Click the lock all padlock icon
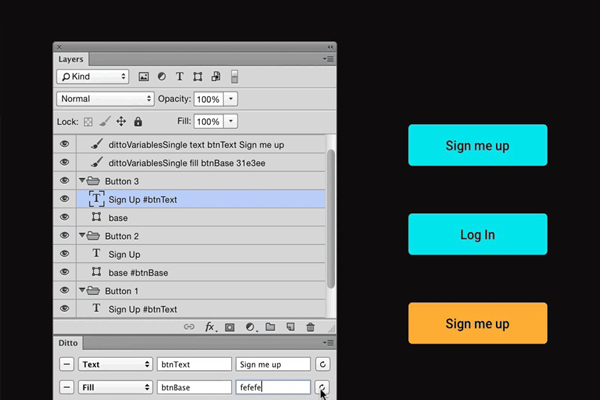The width and height of the screenshot is (600, 400). (x=138, y=121)
